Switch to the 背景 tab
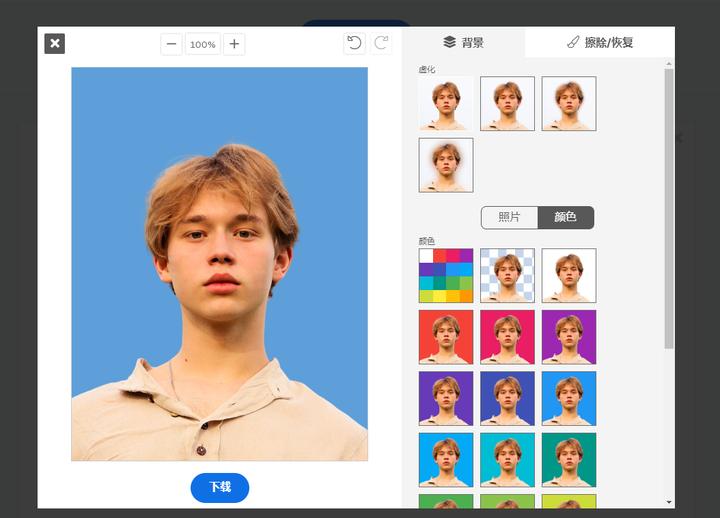 point(463,42)
